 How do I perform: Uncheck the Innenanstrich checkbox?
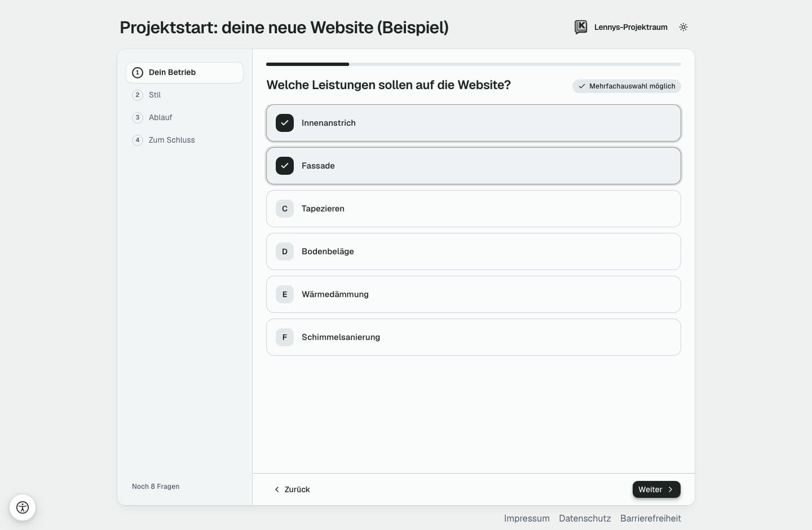click(x=285, y=123)
